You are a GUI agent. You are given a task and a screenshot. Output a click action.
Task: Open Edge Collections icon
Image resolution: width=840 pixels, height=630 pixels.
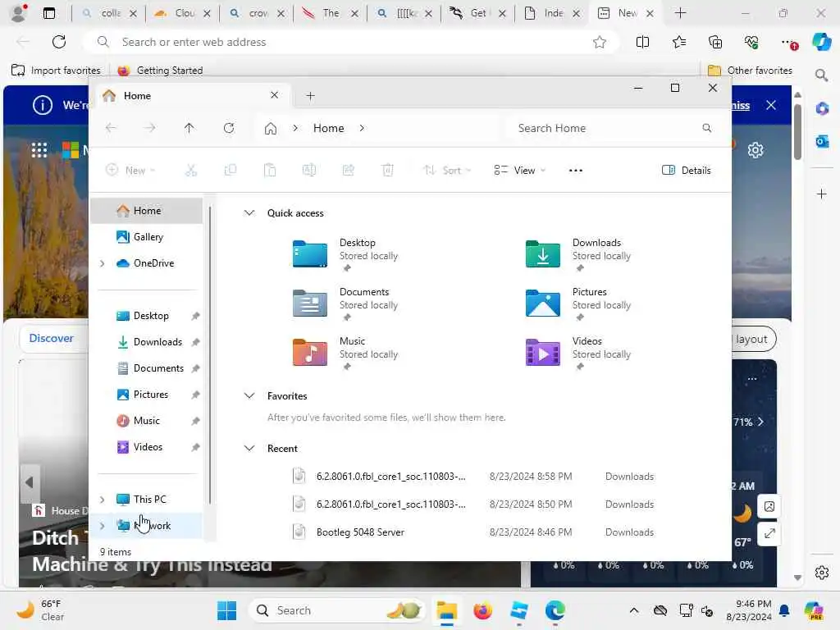coord(715,42)
